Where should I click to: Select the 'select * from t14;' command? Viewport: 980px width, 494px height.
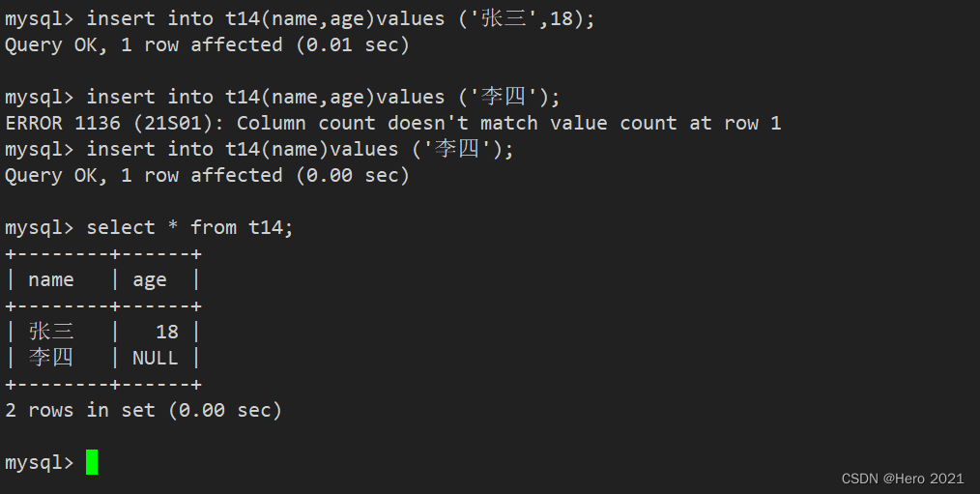[189, 227]
